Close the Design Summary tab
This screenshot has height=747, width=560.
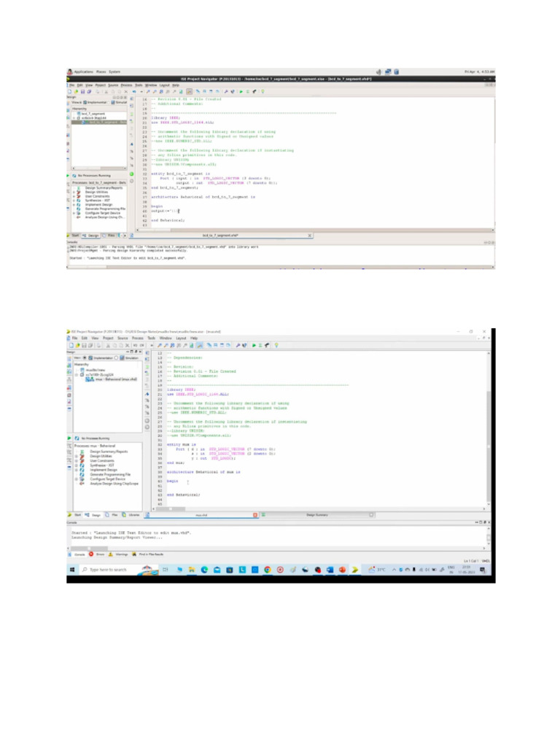tap(371, 515)
